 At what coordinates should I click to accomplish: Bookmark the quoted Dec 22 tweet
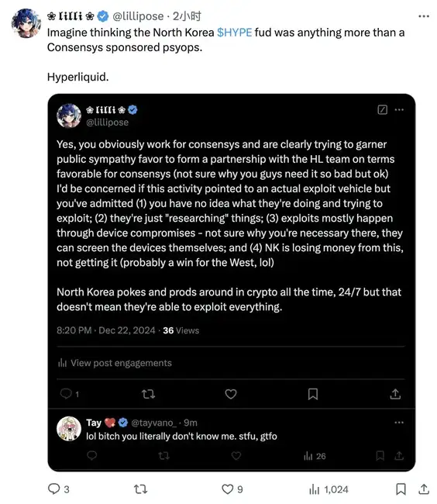313,394
